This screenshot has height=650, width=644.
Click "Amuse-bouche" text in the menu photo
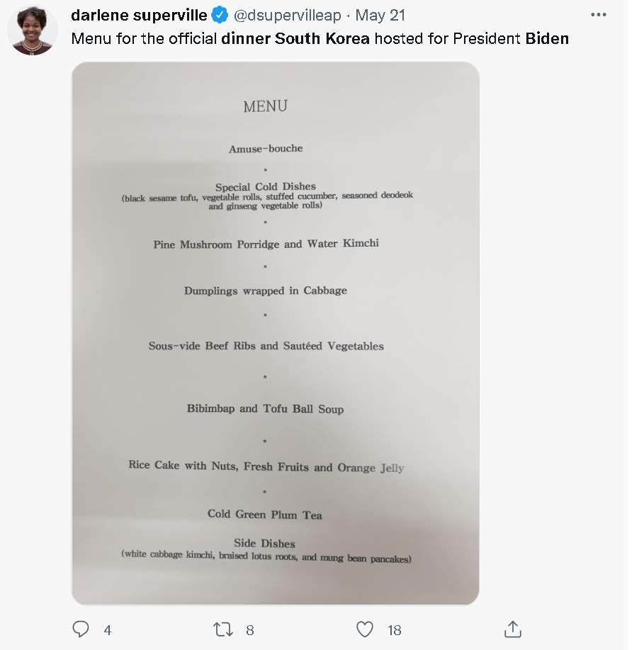click(x=266, y=149)
